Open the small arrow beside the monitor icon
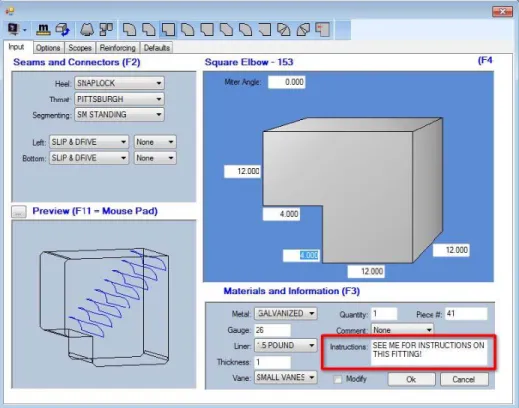Screen dimensions: 519x408 [25, 30]
